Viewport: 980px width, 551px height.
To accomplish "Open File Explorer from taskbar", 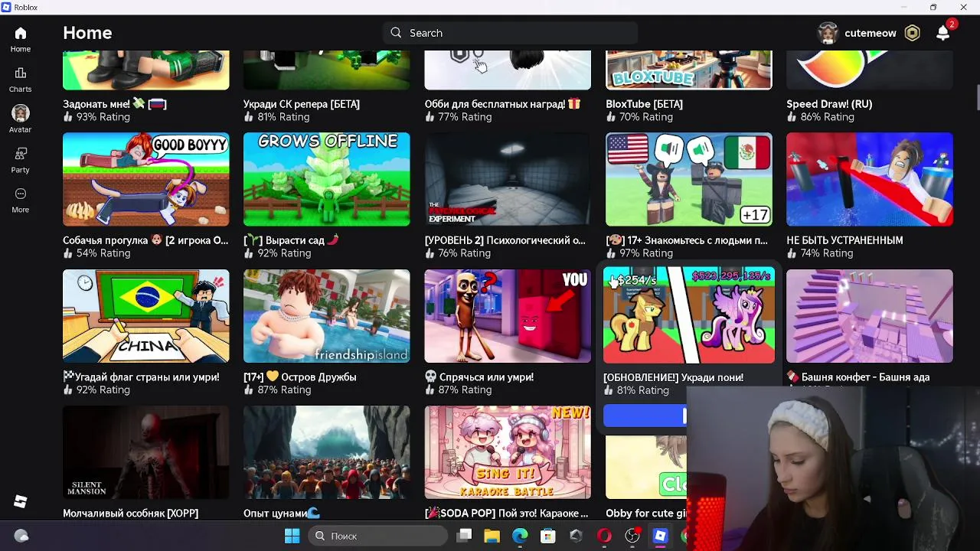I will tap(492, 536).
